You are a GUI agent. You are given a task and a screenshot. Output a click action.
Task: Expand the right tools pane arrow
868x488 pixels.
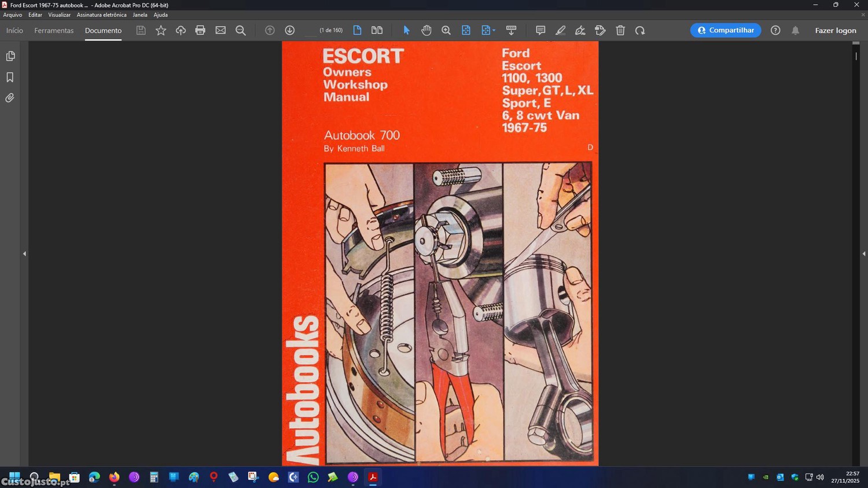pos(863,254)
